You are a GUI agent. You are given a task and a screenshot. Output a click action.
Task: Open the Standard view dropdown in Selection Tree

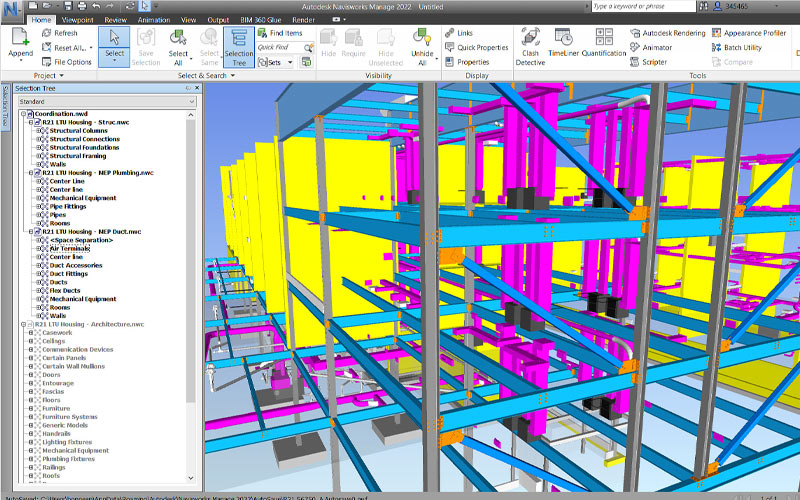click(x=107, y=102)
